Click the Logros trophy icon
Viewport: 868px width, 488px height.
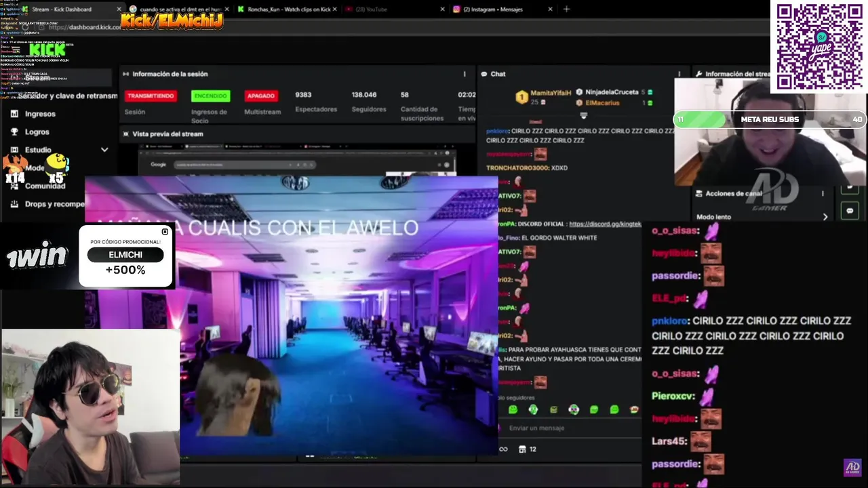[x=14, y=131]
